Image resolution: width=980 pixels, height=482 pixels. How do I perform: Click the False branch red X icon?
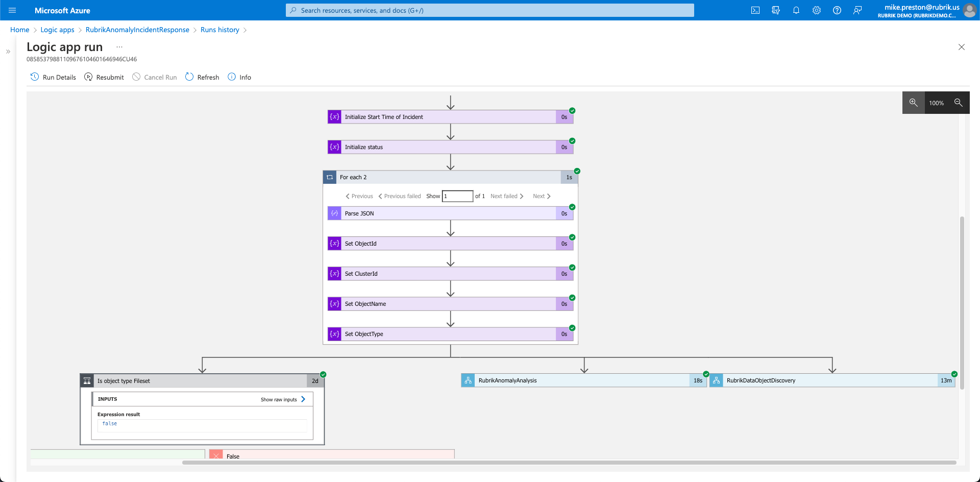pyautogui.click(x=216, y=455)
